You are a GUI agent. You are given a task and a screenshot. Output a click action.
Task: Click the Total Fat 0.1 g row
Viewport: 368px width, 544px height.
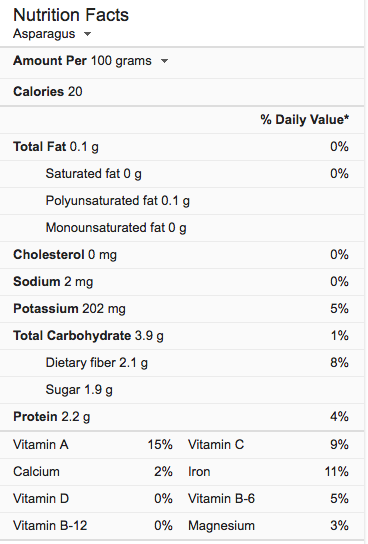(182, 147)
